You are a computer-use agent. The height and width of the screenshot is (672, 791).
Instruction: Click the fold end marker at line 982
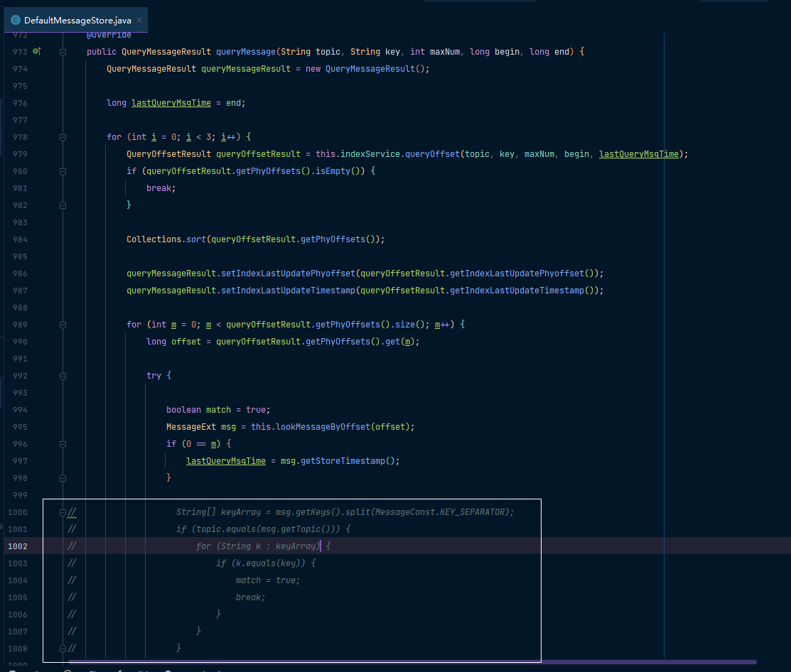coord(63,205)
